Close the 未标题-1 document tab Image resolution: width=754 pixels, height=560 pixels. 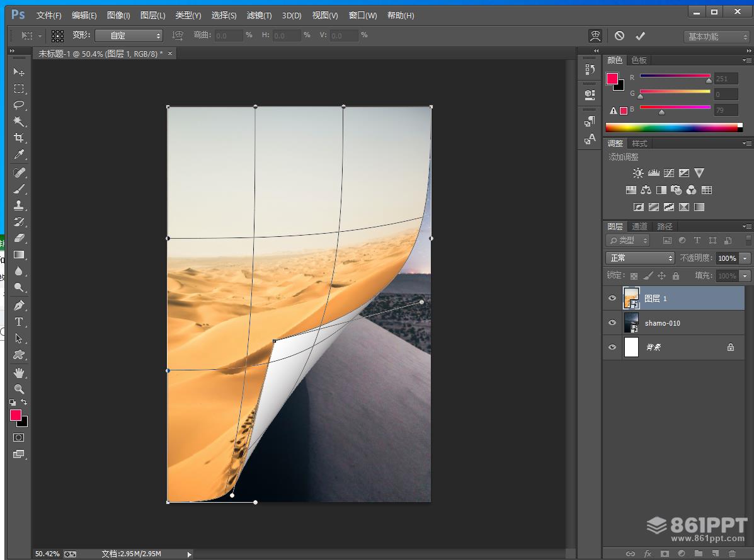[x=169, y=54]
